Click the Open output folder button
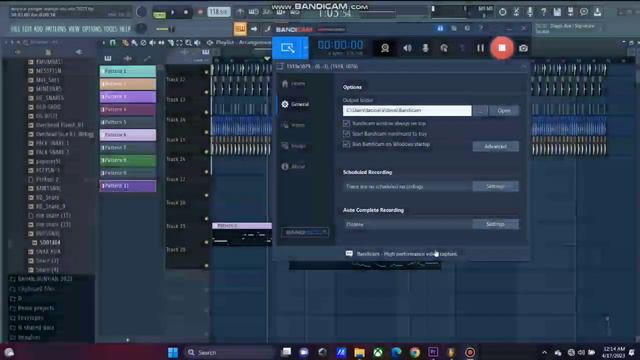 (504, 111)
